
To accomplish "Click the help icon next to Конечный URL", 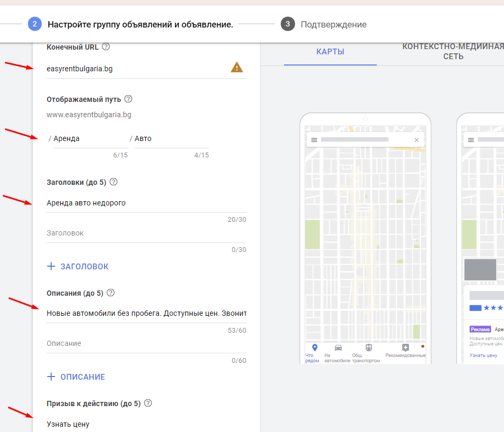I will [106, 47].
